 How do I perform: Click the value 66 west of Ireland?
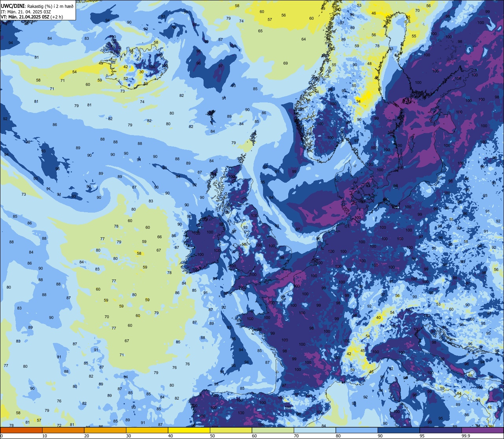click(159, 237)
